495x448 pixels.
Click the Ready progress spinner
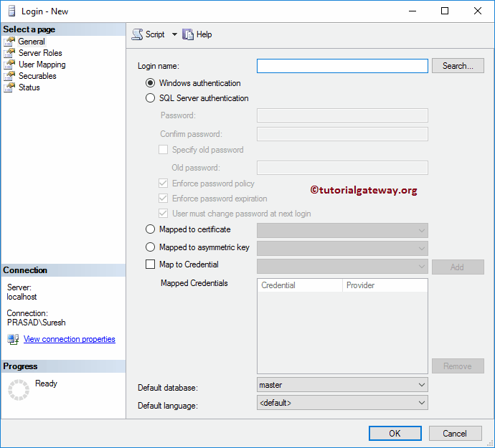point(19,390)
